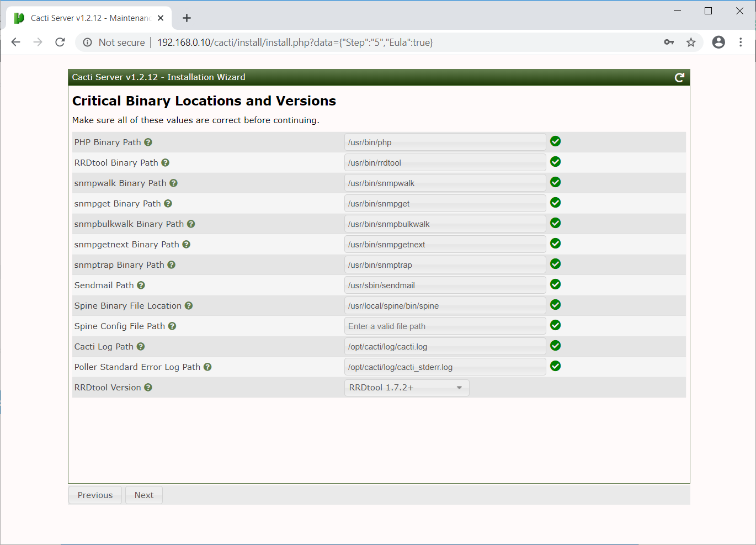Click help icon for Spine Binary File Location

pos(188,306)
